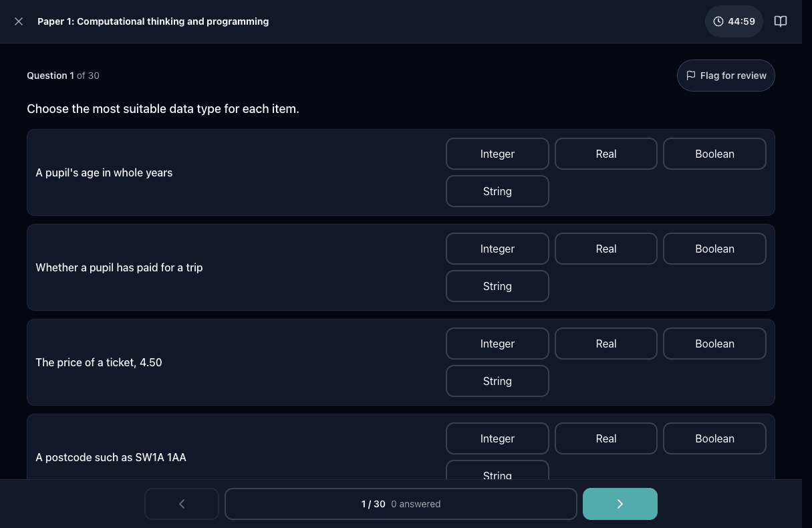This screenshot has width=812, height=528.
Task: Click the clock timer showing 44:59
Action: [x=734, y=21]
